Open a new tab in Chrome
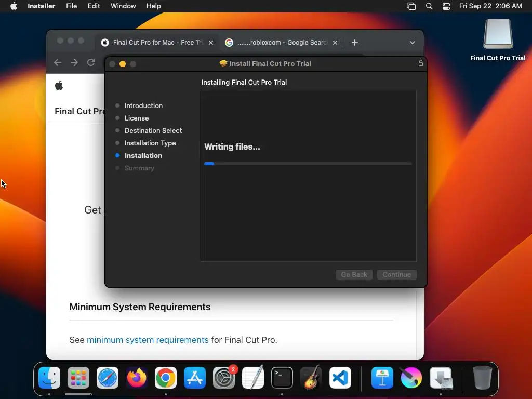The width and height of the screenshot is (532, 399). click(x=354, y=43)
